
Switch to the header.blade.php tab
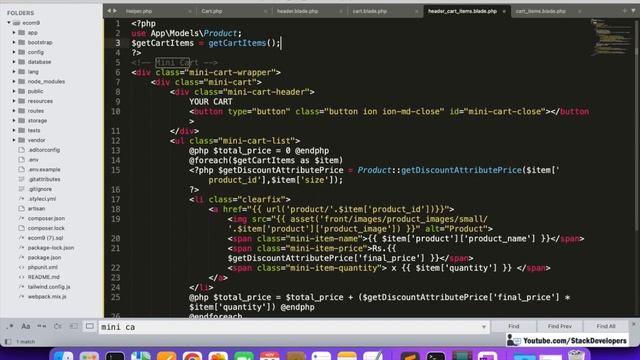pyautogui.click(x=298, y=11)
